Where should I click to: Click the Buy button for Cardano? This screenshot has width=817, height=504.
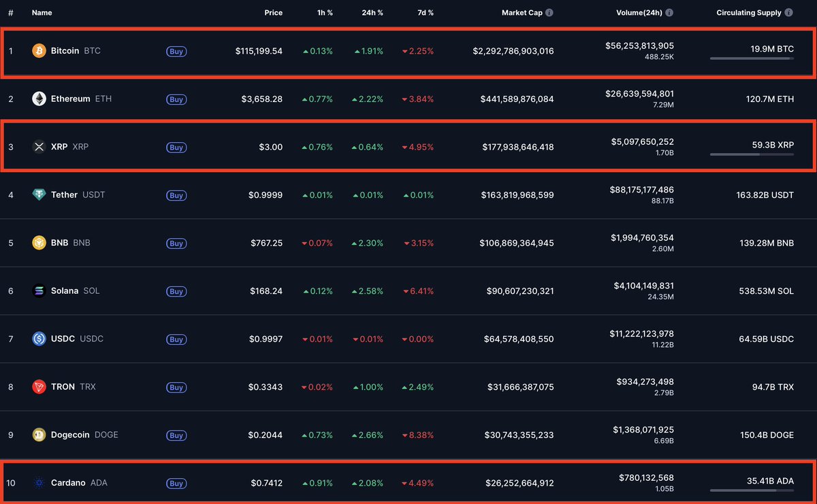176,484
